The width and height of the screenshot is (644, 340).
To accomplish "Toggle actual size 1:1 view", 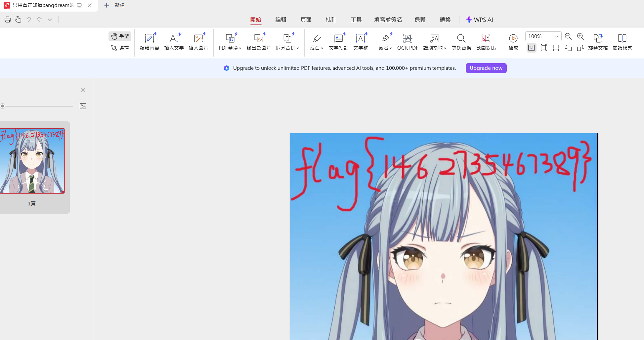I will [x=532, y=48].
